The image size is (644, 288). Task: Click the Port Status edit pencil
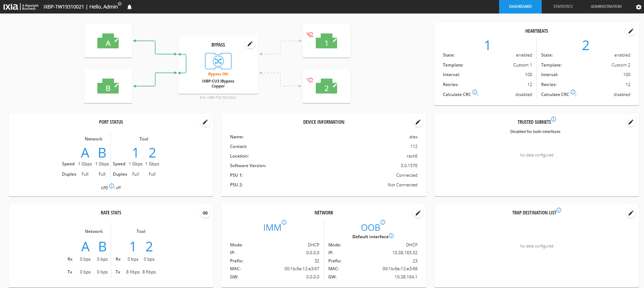[205, 122]
